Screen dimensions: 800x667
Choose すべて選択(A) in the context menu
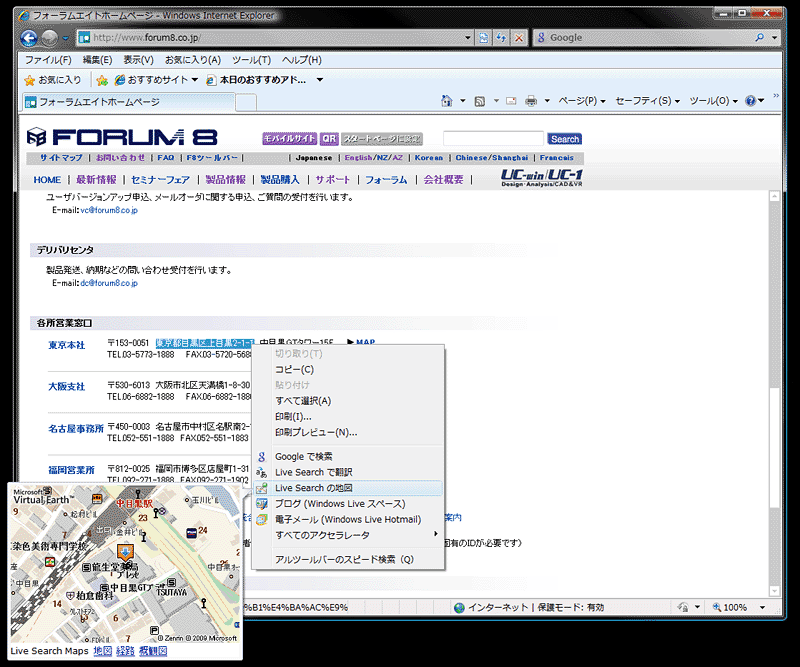coord(348,401)
